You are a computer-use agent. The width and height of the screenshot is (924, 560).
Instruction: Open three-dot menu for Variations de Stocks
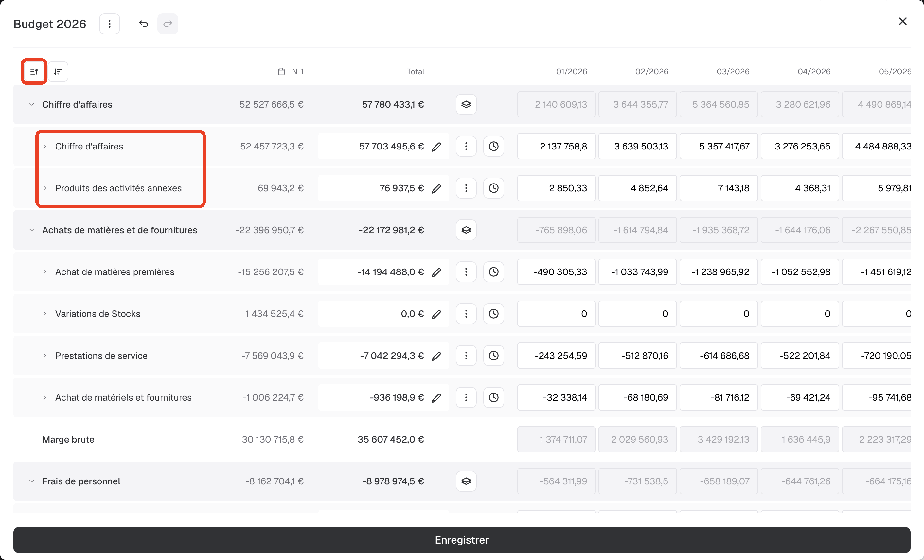(466, 314)
